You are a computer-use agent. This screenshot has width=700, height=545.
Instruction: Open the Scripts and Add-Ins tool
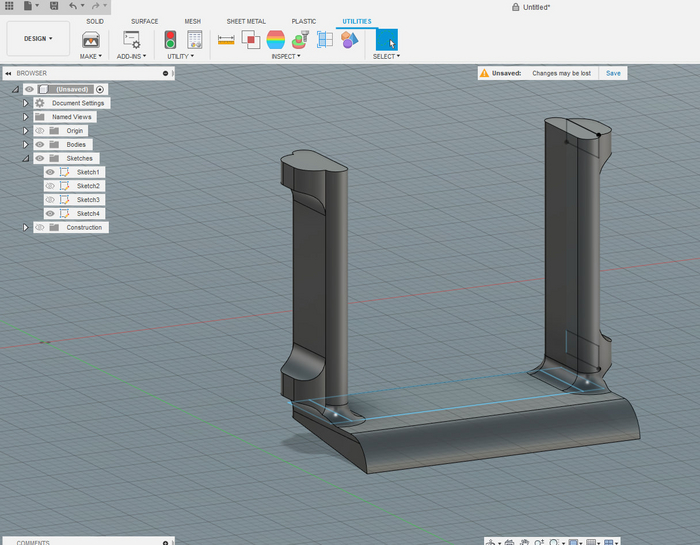[131, 40]
